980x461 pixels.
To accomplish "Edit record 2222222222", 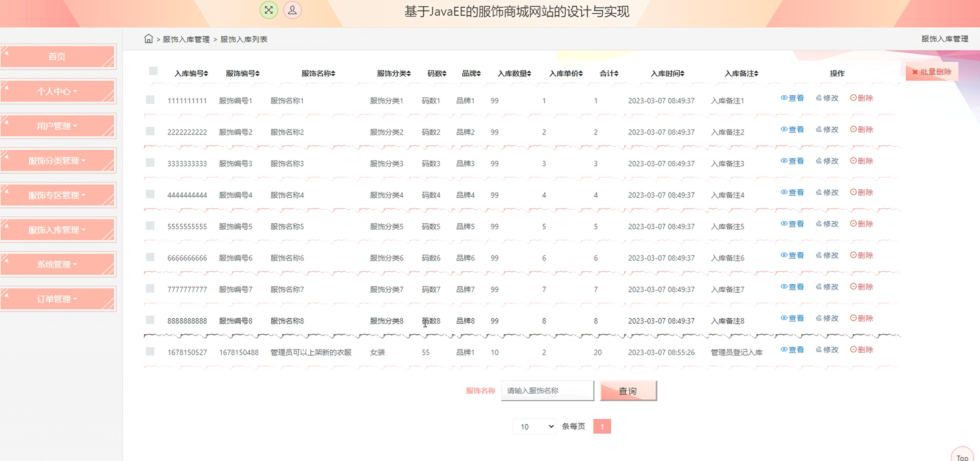I will [x=827, y=130].
